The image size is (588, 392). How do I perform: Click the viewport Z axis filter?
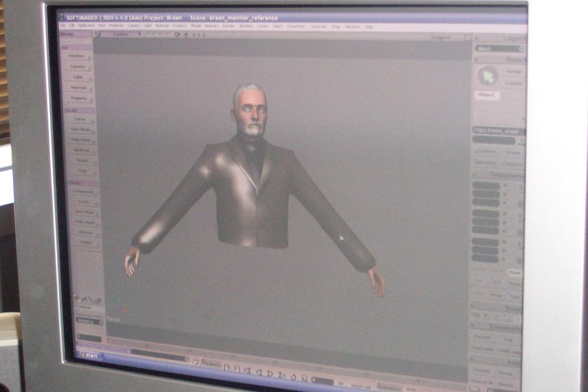[204, 35]
